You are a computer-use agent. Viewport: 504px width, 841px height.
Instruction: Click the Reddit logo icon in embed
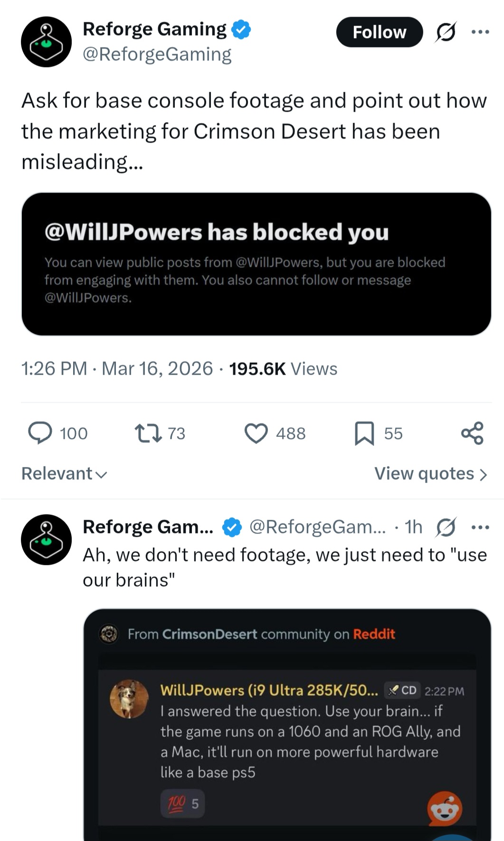pos(445,809)
